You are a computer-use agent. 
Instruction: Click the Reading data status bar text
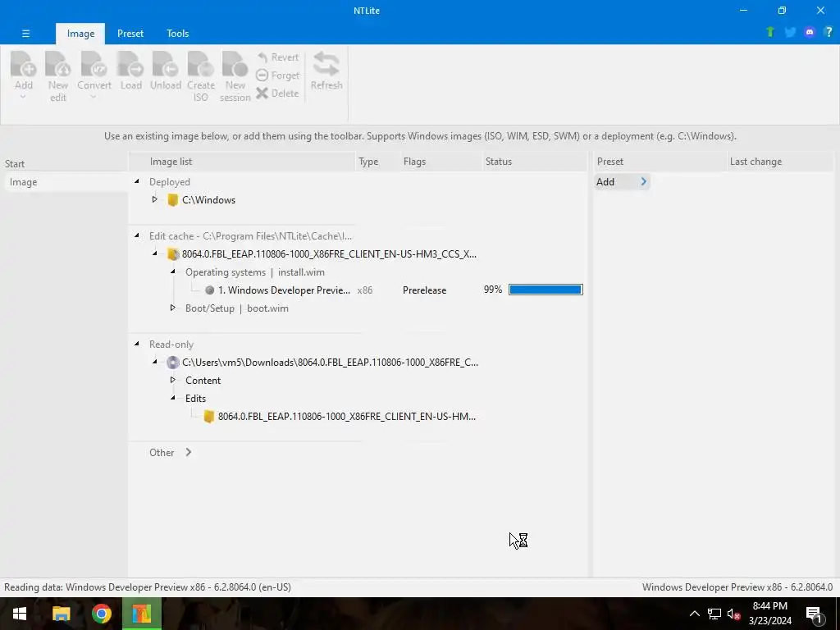coord(148,587)
